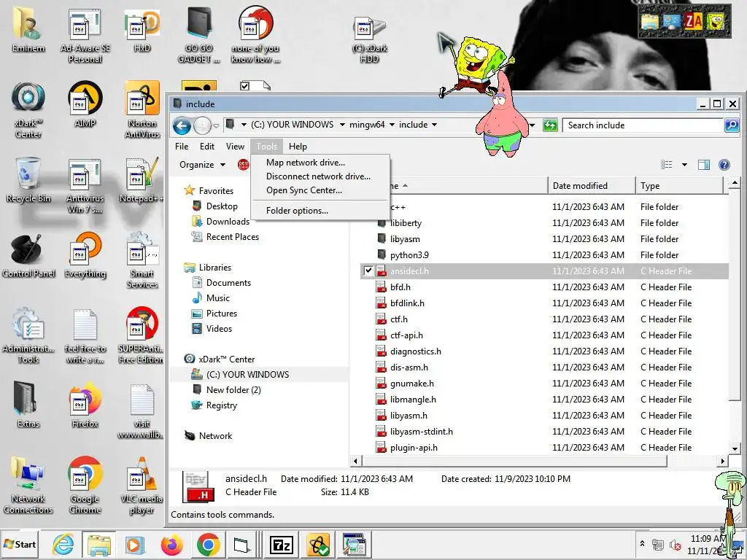Screen dimensions: 747x560
Task: Sort by the Date modified column header
Action: pyautogui.click(x=591, y=186)
